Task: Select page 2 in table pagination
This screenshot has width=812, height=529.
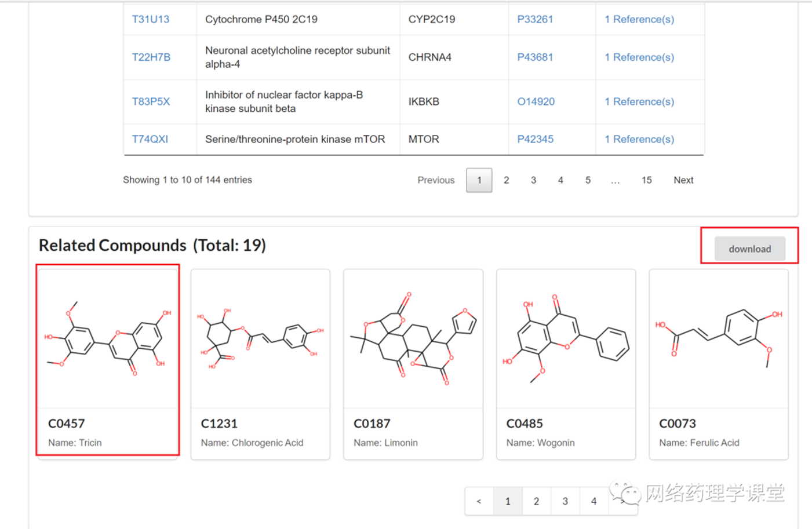Action: [x=507, y=180]
